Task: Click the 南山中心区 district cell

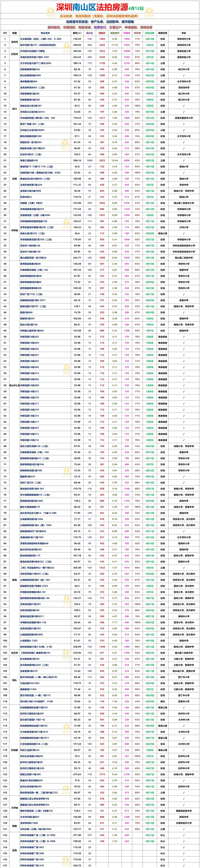Action: point(14,385)
